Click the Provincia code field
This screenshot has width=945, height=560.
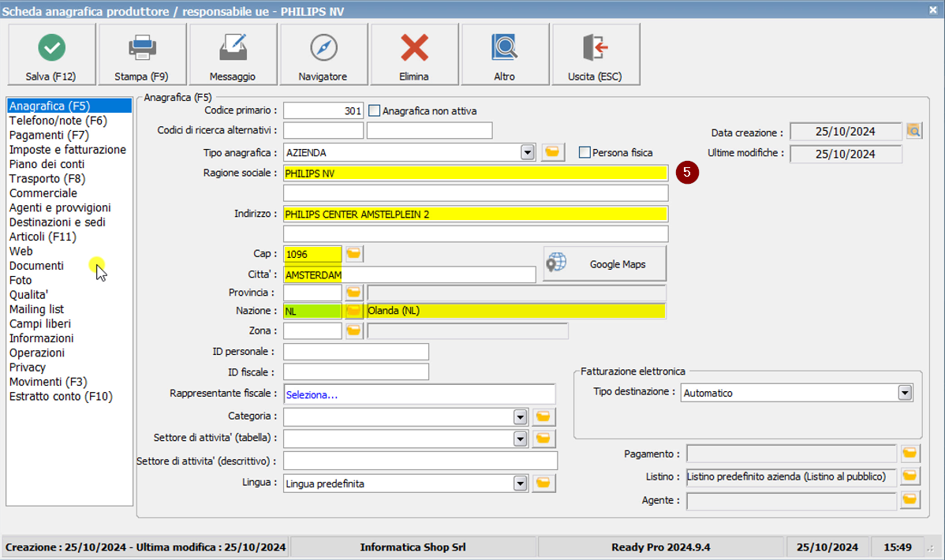coord(313,293)
